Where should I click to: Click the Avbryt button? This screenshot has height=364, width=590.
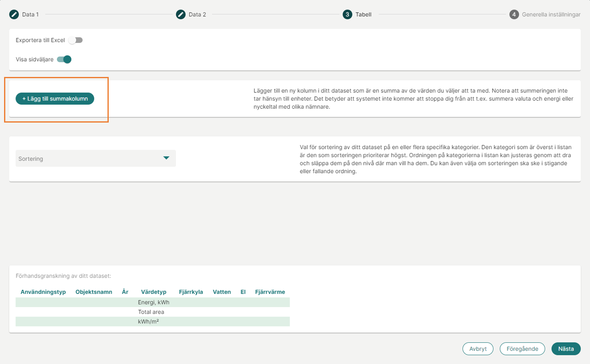point(478,349)
